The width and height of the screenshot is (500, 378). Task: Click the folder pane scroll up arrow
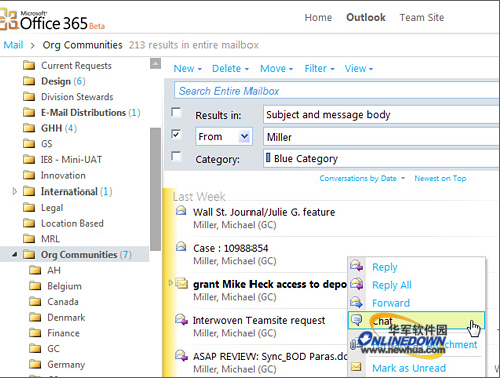[155, 63]
